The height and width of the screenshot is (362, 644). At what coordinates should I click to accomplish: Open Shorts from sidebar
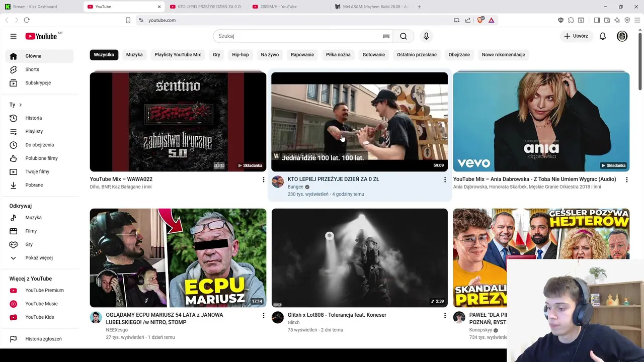[x=39, y=69]
